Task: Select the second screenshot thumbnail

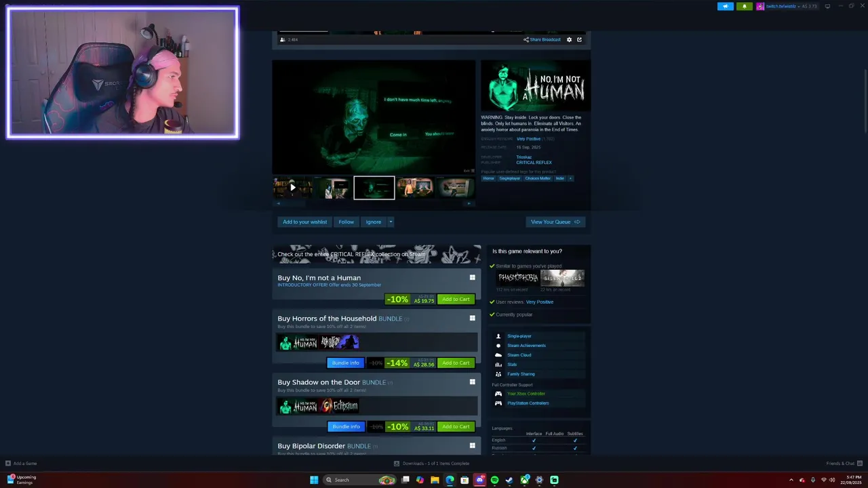Action: [x=334, y=188]
